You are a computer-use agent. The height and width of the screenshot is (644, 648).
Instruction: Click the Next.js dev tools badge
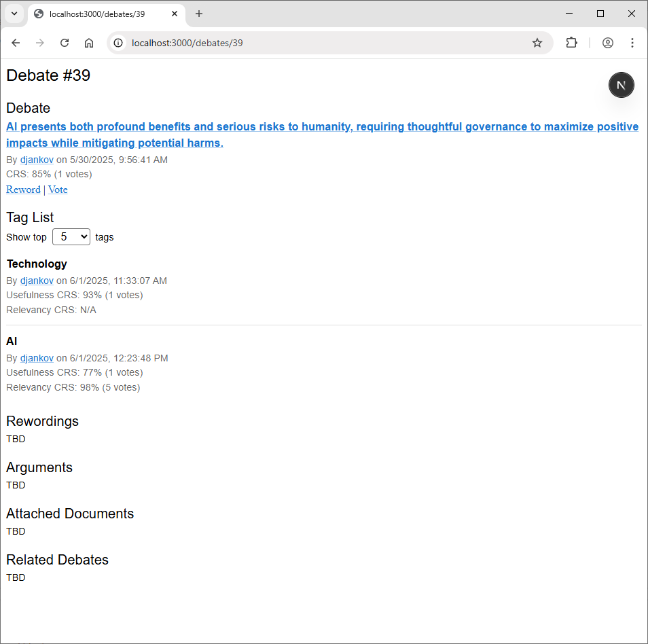pos(621,85)
